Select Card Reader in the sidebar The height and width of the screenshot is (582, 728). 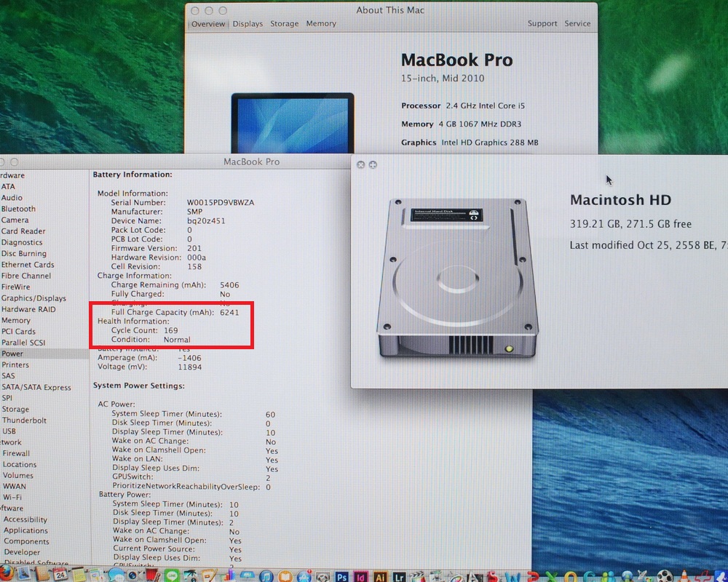(x=23, y=231)
